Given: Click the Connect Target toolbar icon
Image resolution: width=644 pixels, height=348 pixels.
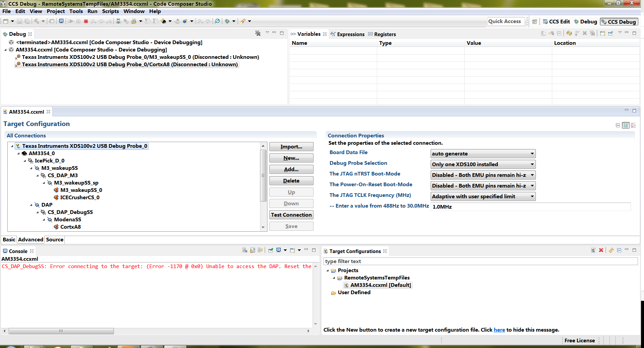Looking at the screenshot, I should coord(118,21).
